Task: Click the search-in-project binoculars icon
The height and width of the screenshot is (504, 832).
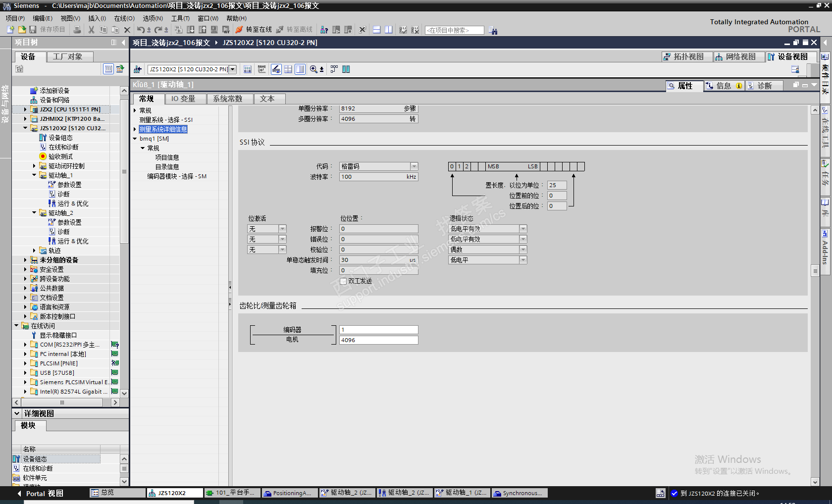Action: pos(493,30)
